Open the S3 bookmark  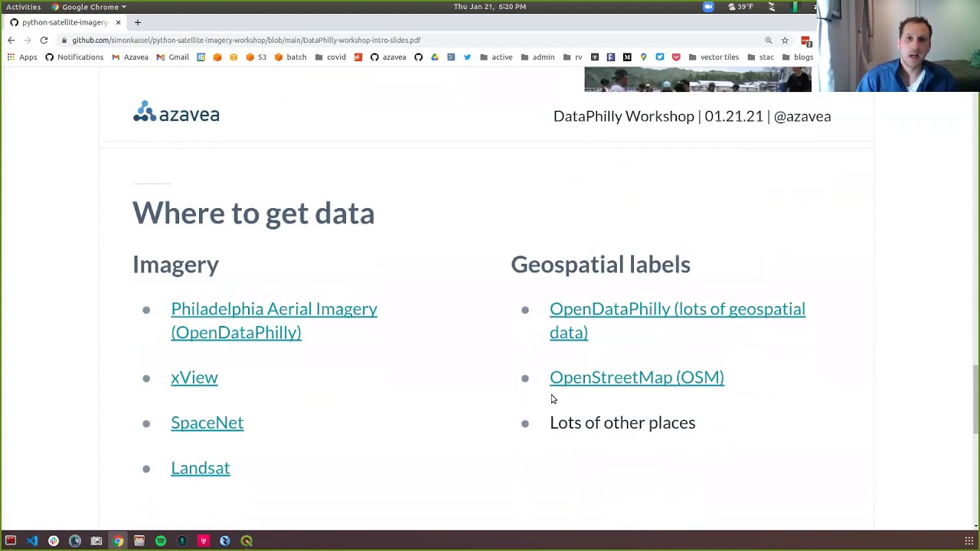click(x=256, y=57)
